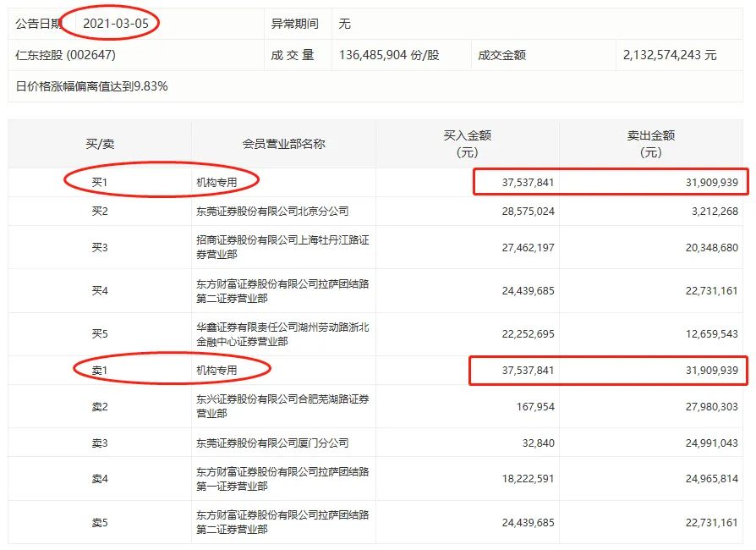
Task: Click 华鑫证券湖州劳动路浙北金融中心营业部 name
Action: click(282, 334)
